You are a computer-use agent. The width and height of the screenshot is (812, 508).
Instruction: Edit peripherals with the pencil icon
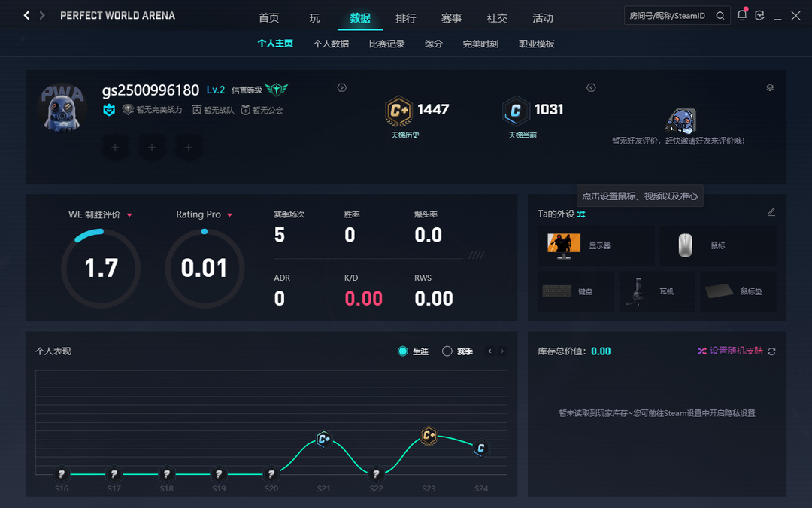tap(771, 212)
